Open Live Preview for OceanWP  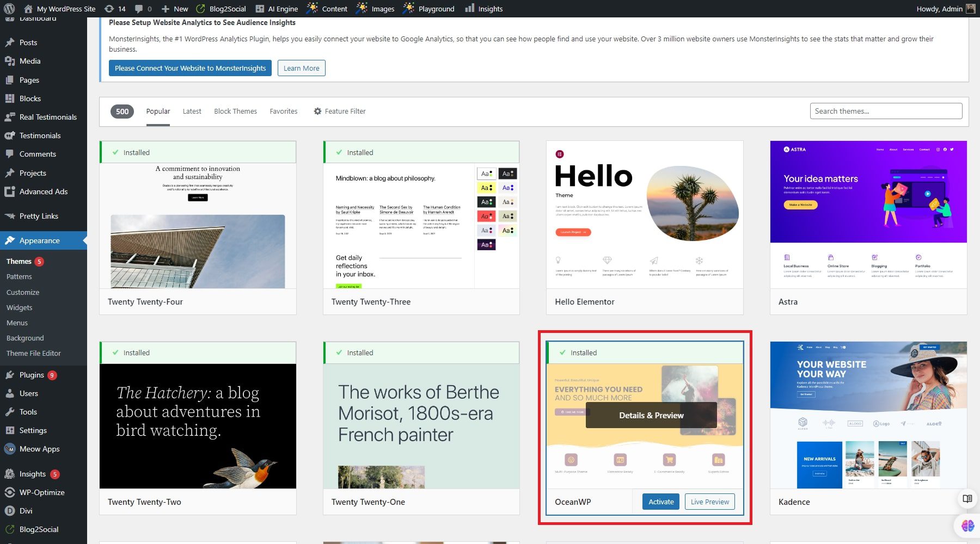(x=709, y=502)
